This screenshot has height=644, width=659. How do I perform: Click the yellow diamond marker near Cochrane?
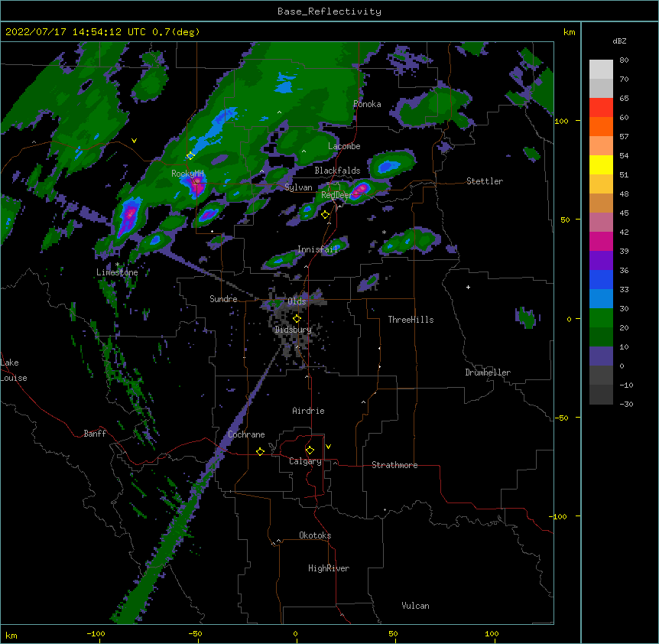coord(260,451)
